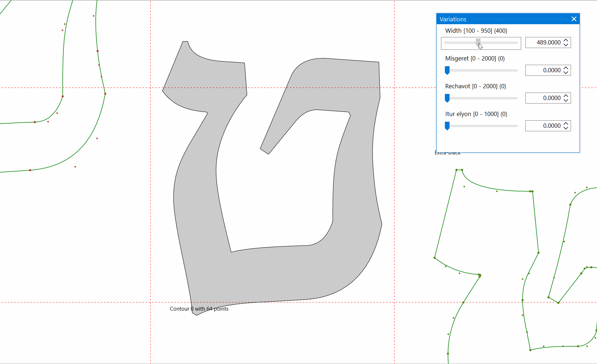Click the Variations panel title bar
Image resolution: width=597 pixels, height=364 pixels.
point(508,19)
